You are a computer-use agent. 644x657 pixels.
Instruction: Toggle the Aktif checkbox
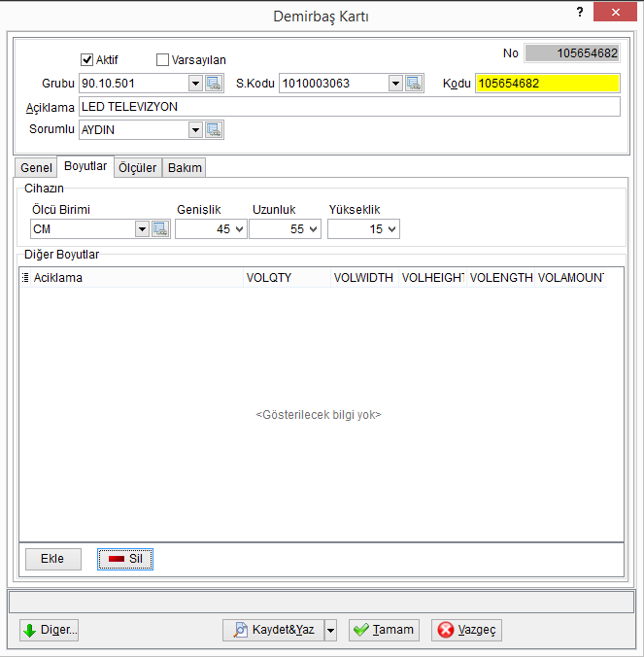pos(86,60)
